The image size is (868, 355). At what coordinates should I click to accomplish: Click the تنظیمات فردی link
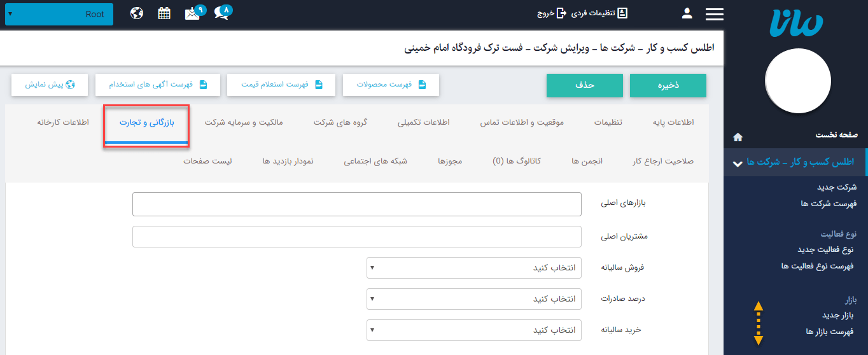point(599,13)
